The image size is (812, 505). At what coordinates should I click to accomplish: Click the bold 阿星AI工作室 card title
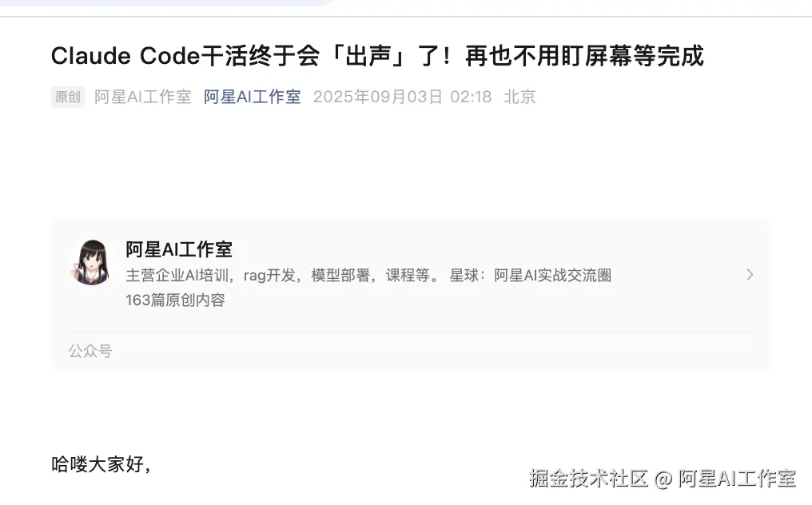[179, 249]
